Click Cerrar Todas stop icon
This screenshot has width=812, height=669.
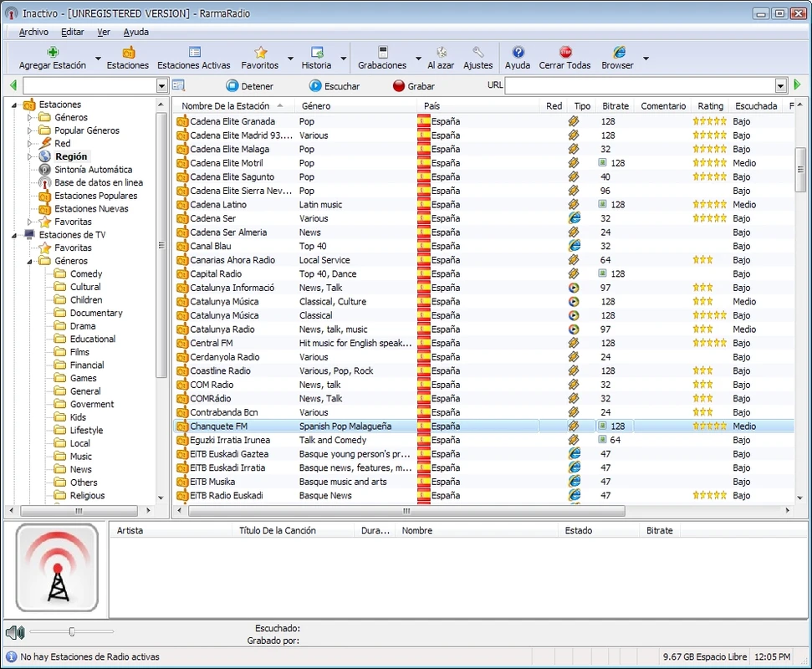click(565, 53)
